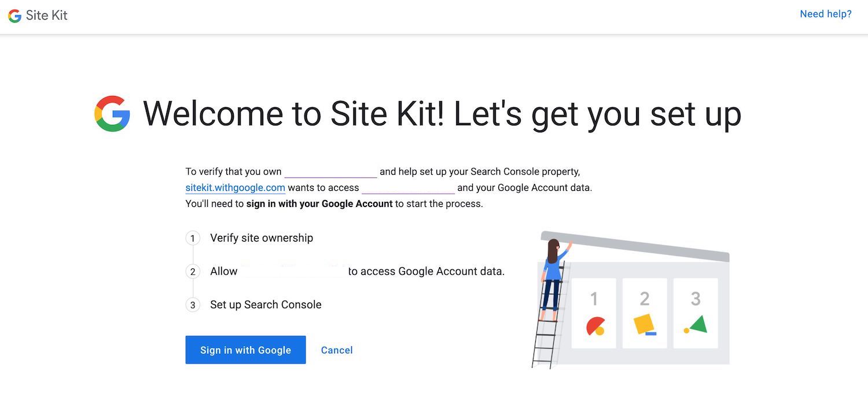This screenshot has width=868, height=403.
Task: Select step 2 circle icon
Action: point(193,272)
